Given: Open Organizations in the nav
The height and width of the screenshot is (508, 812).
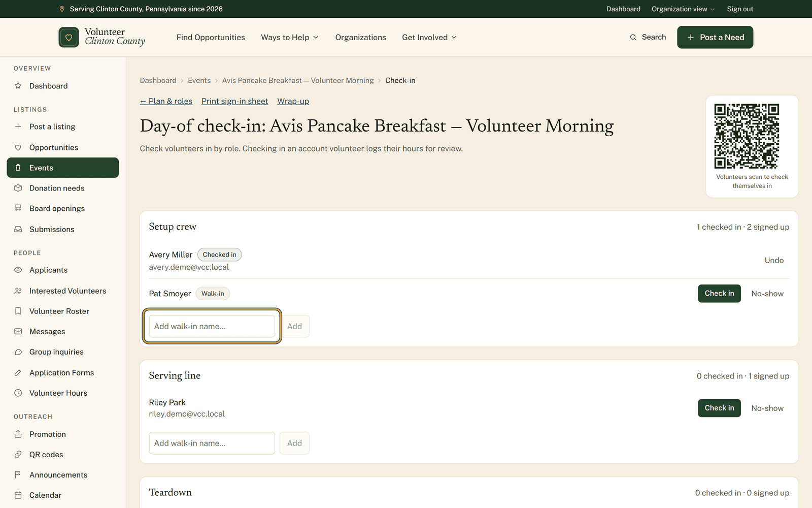Looking at the screenshot, I should 360,37.
